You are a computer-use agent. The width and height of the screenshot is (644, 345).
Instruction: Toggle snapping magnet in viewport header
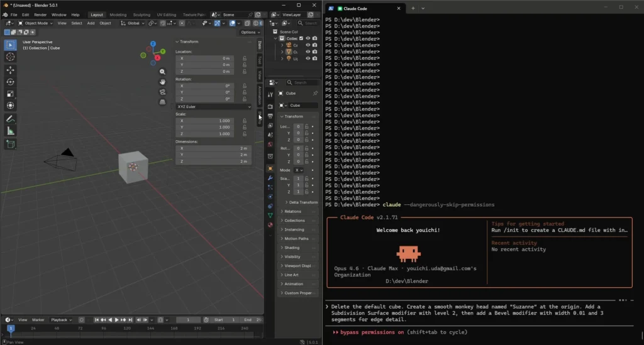(163, 23)
